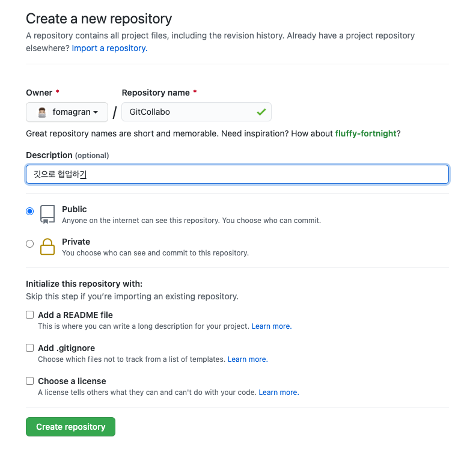Click the Private lock icon

[47, 247]
